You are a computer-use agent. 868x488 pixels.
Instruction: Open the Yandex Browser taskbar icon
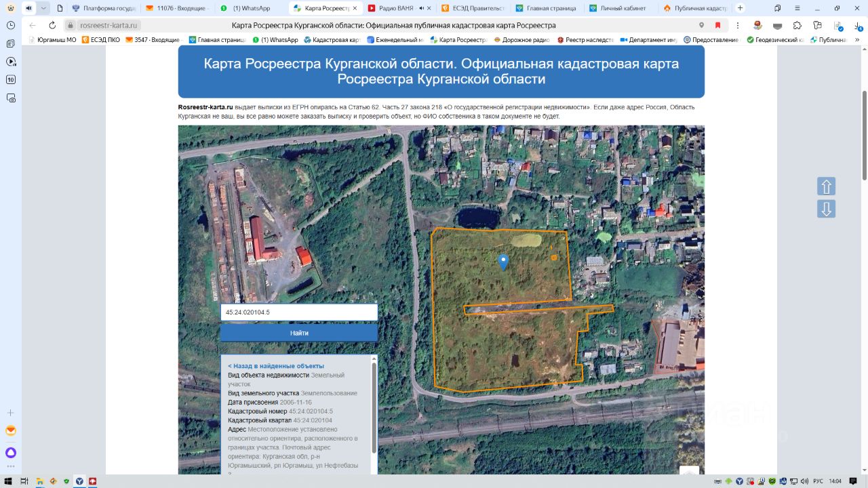click(x=79, y=481)
